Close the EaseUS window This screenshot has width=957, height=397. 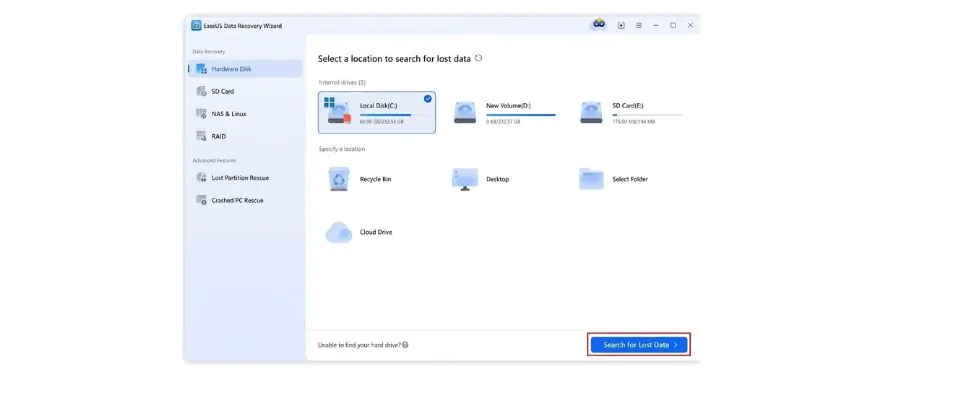pyautogui.click(x=690, y=26)
